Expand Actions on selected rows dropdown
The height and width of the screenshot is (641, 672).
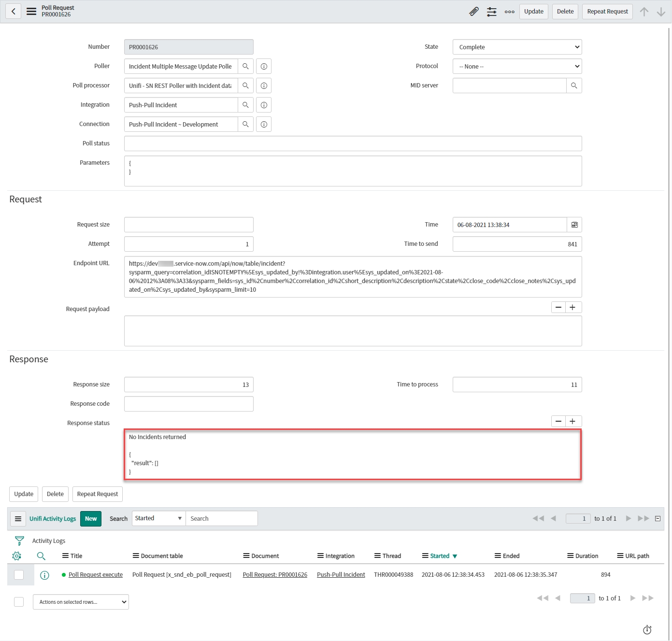(81, 602)
